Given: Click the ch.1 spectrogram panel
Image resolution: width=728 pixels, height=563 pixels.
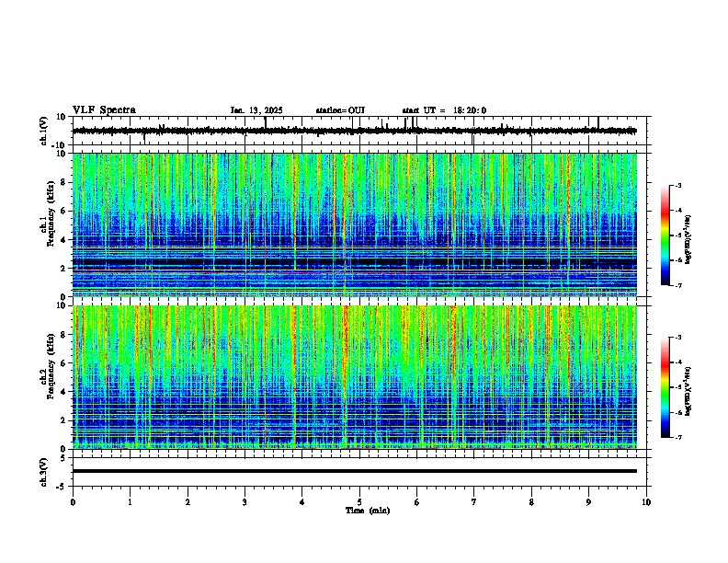Looking at the screenshot, I should (355, 224).
